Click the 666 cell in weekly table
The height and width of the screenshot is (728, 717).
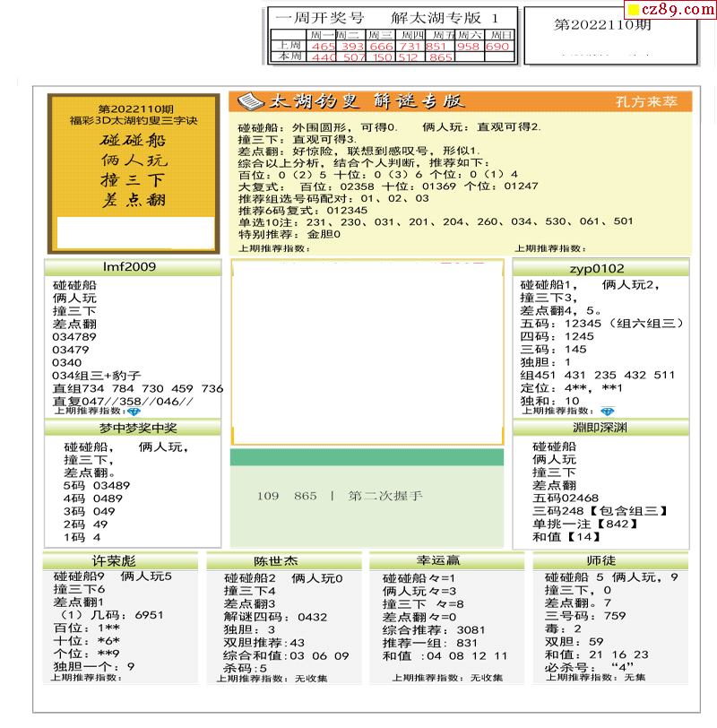(x=382, y=47)
